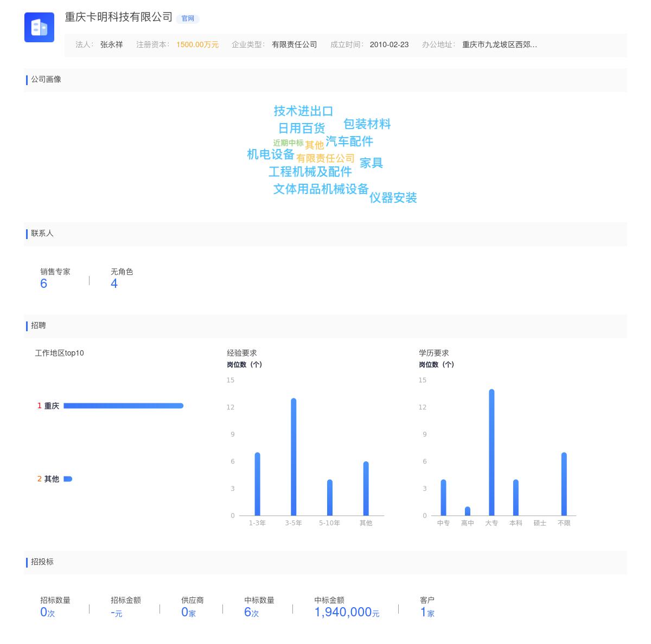Select legal person name 张永祥

click(x=112, y=44)
